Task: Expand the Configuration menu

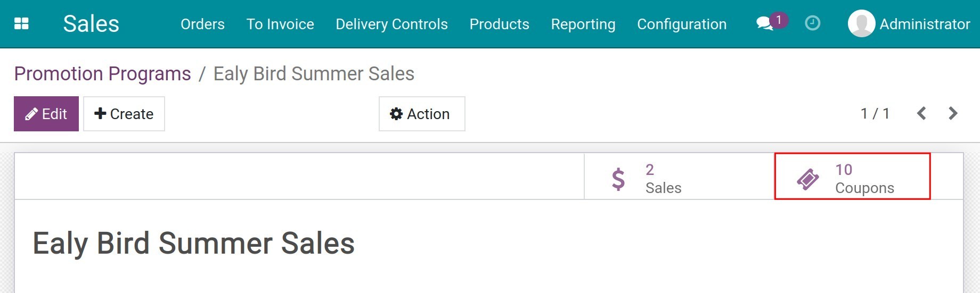Action: click(682, 24)
